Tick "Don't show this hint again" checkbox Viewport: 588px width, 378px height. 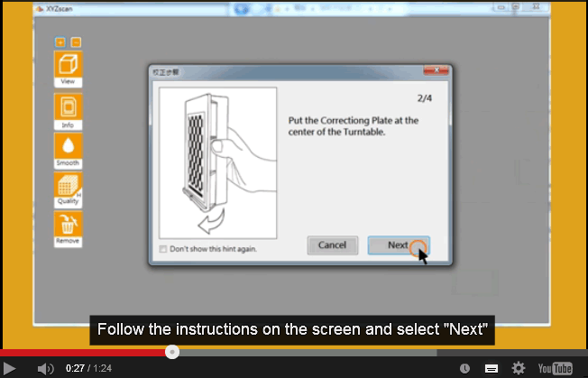162,249
